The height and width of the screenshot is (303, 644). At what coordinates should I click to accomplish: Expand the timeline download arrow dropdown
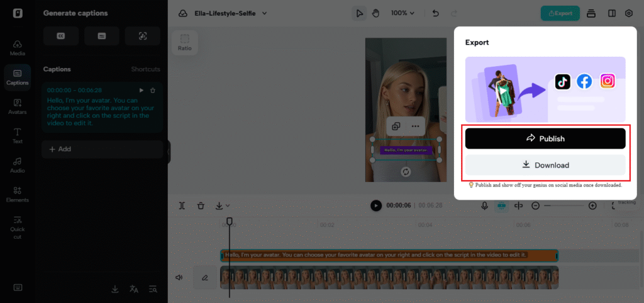(x=222, y=205)
